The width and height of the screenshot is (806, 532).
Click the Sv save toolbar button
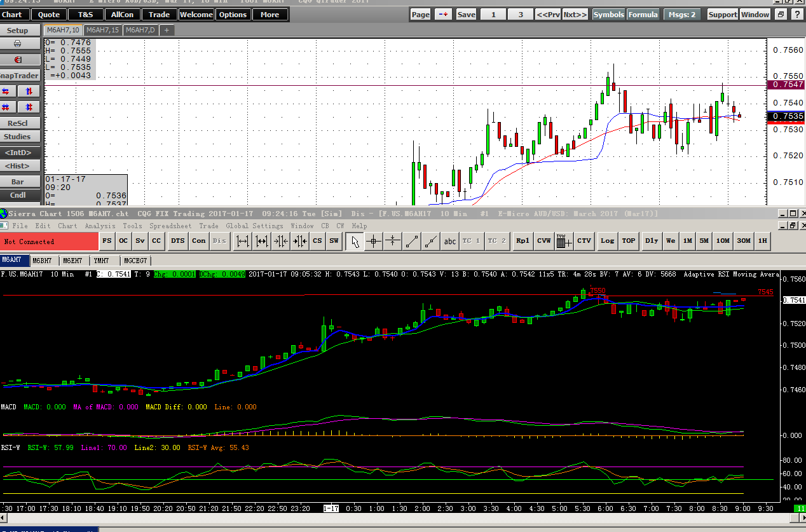tap(140, 241)
